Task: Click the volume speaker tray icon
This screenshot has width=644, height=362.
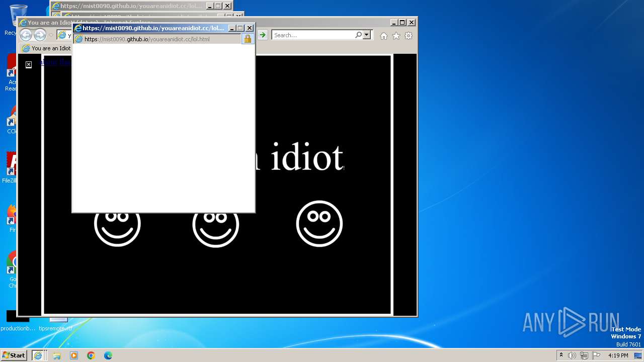Action: click(572, 355)
